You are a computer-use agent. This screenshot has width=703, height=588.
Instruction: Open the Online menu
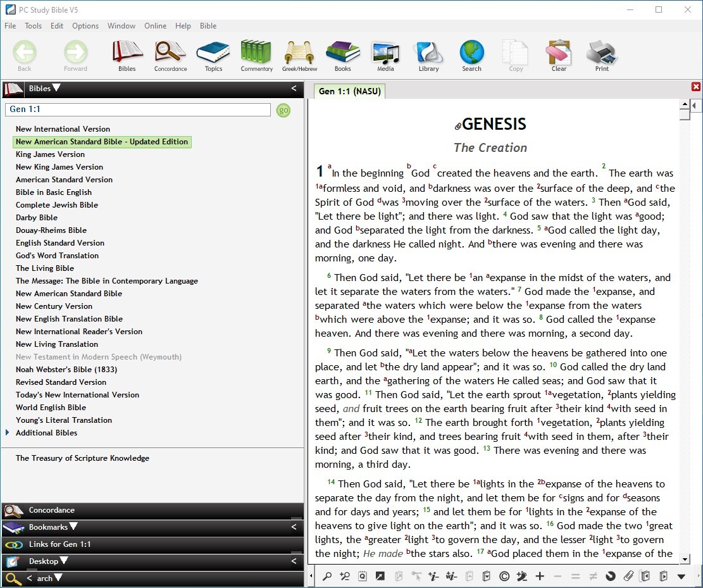[156, 25]
